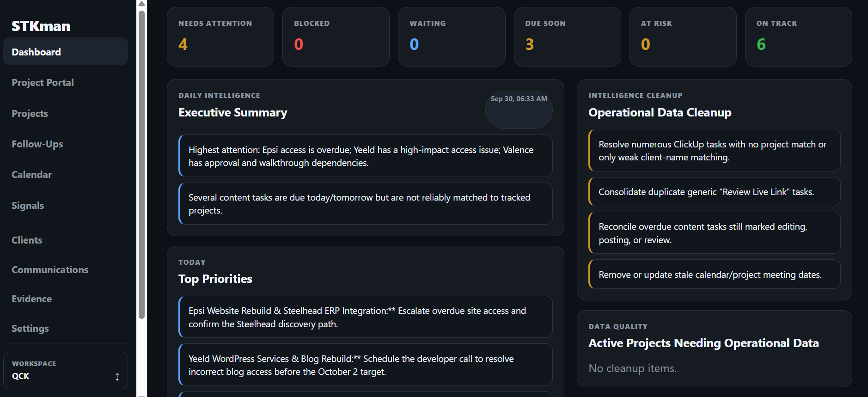
Task: Open the Dashboard page in sidebar
Action: [x=66, y=52]
